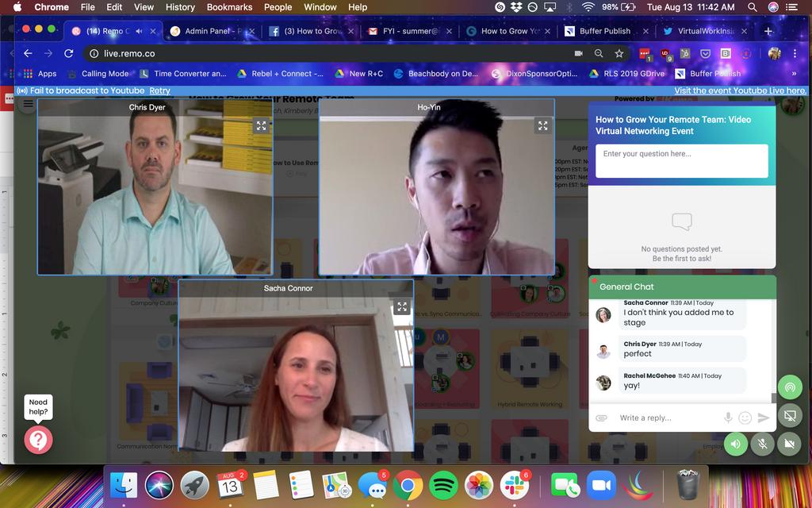The height and width of the screenshot is (508, 812).
Task: Open Slack from the Dock
Action: tap(515, 486)
